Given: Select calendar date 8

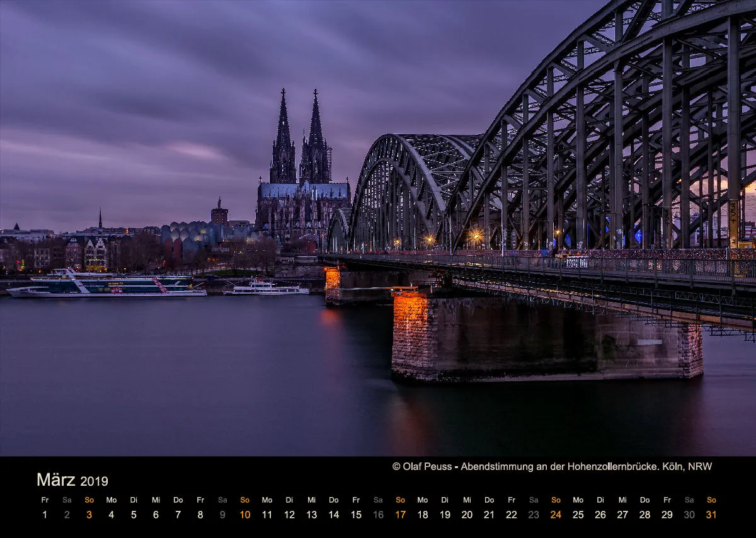Looking at the screenshot, I should [200, 515].
